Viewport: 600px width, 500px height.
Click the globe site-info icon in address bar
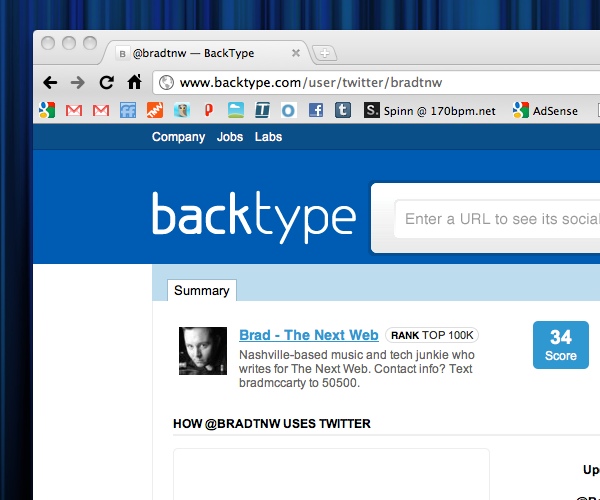point(166,82)
